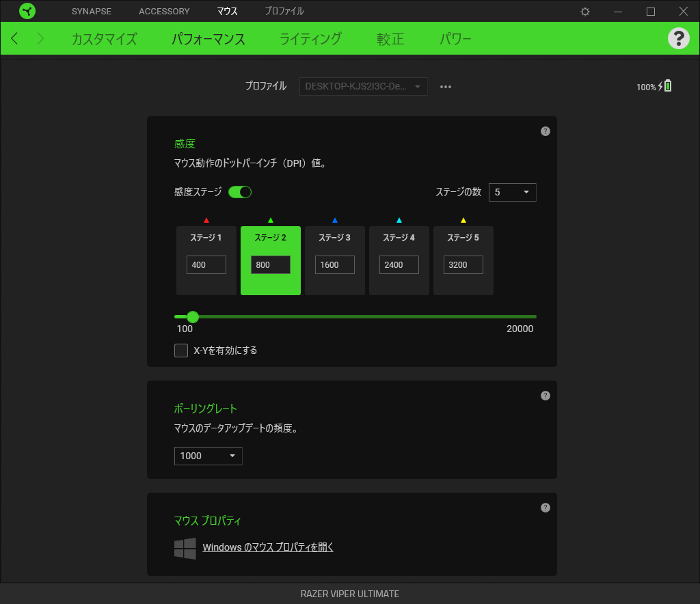Click the ステージ 3 DPI field 1600
Image resolution: width=700 pixels, height=604 pixels.
pyautogui.click(x=335, y=265)
